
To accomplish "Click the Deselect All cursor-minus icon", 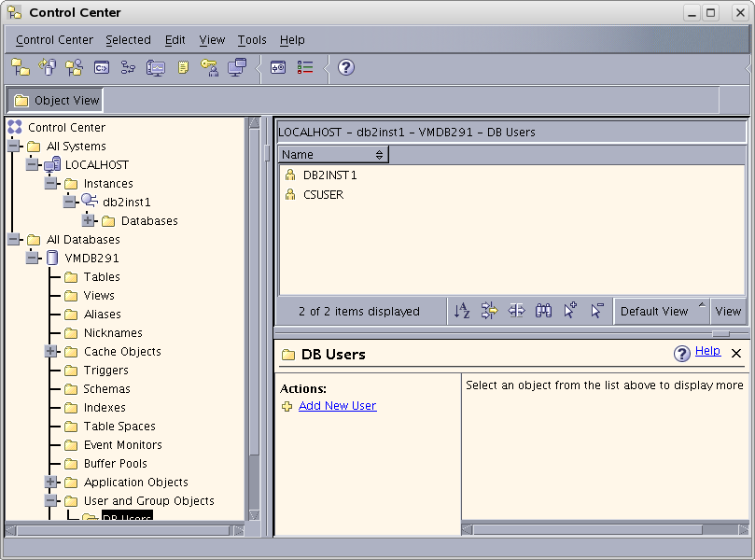I will [x=597, y=311].
